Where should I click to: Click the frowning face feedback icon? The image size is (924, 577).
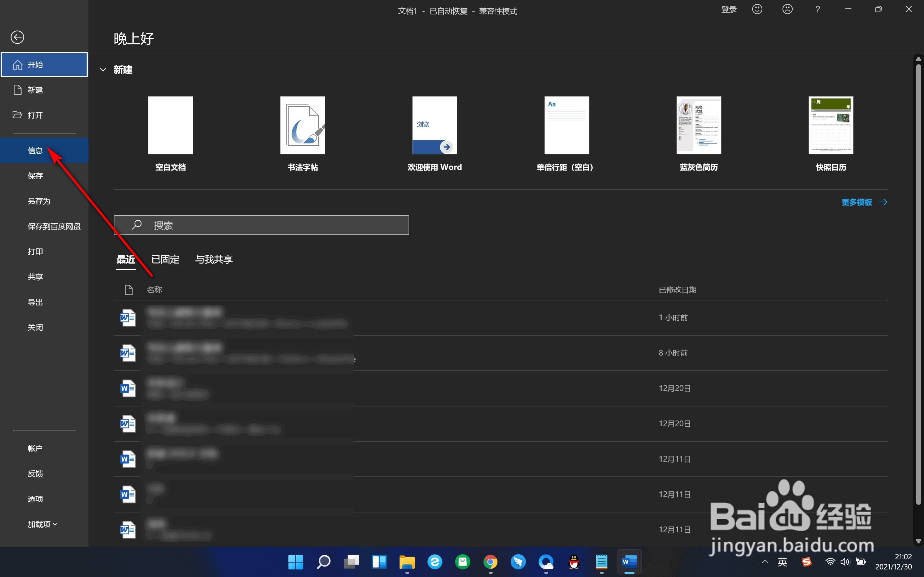[787, 9]
